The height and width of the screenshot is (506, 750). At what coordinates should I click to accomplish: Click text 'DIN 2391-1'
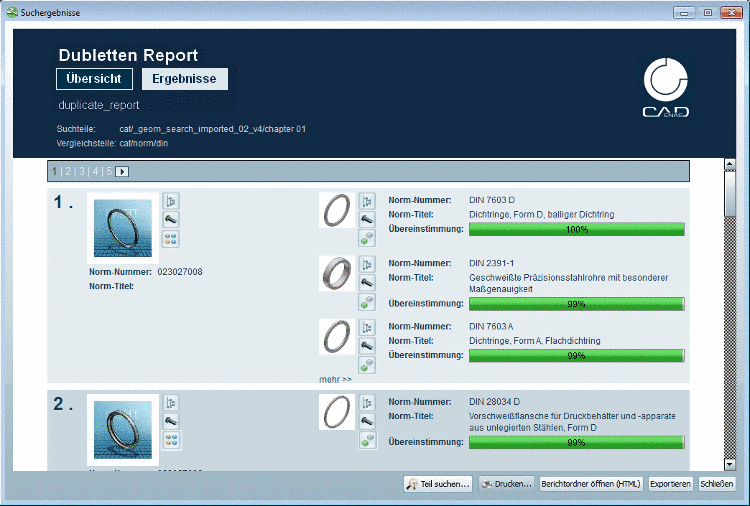492,263
